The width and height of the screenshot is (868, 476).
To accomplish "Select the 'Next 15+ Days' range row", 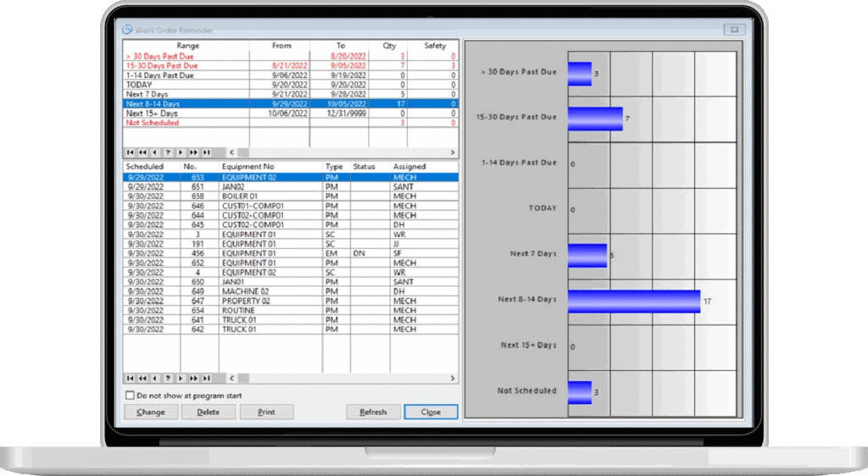I will click(291, 113).
